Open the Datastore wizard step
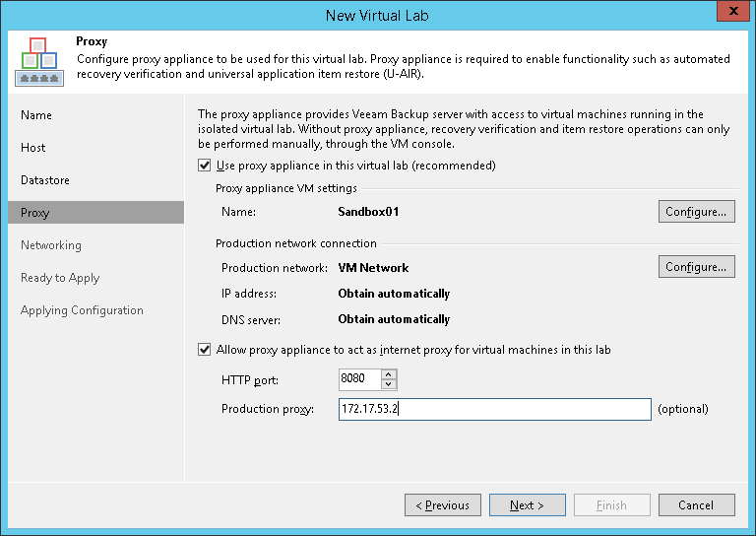The width and height of the screenshot is (756, 536). (45, 180)
